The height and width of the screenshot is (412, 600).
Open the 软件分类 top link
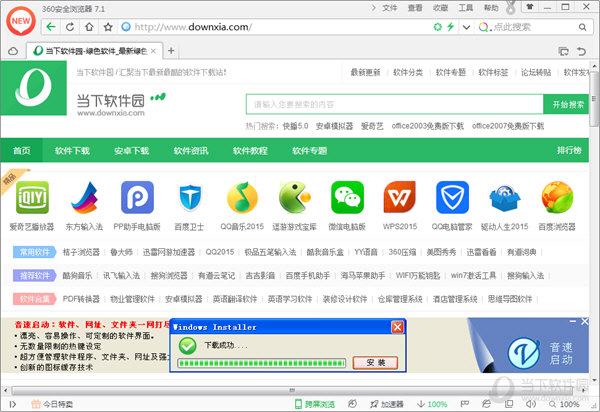pos(408,72)
